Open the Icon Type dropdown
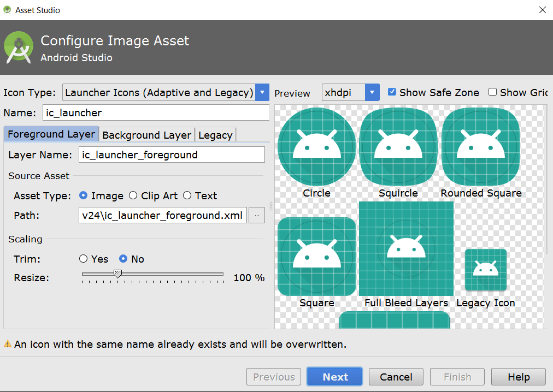 [x=262, y=92]
